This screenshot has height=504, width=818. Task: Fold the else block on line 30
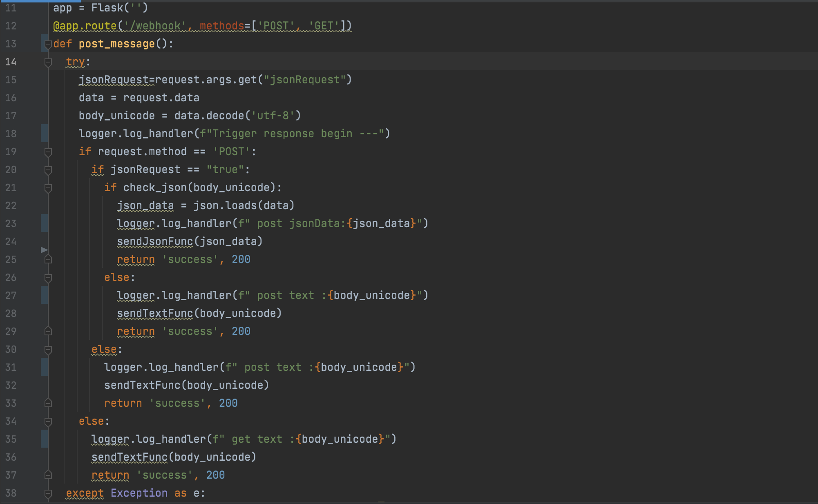[48, 350]
